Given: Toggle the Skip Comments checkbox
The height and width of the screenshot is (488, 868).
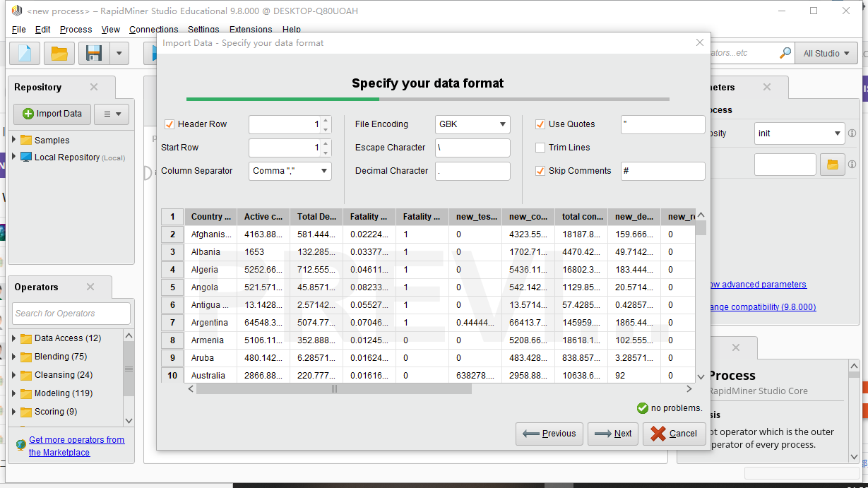Looking at the screenshot, I should tap(540, 171).
